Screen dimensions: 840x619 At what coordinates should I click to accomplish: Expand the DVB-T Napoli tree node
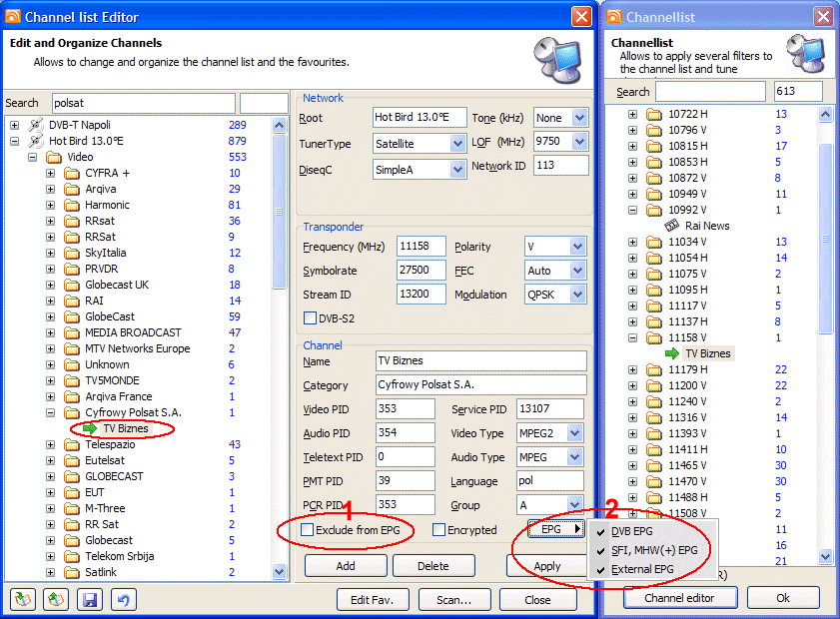(x=14, y=126)
